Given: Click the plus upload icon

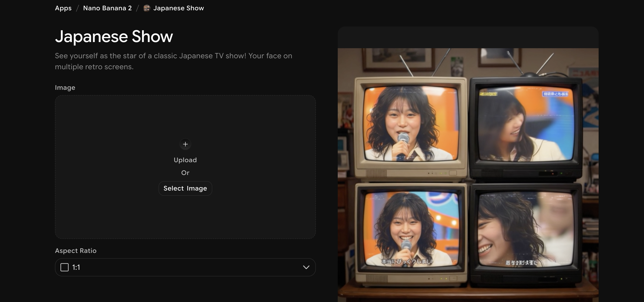Looking at the screenshot, I should [185, 144].
